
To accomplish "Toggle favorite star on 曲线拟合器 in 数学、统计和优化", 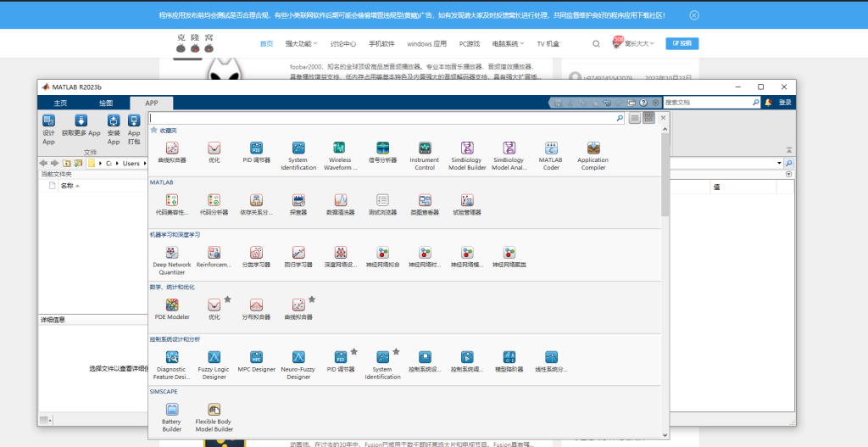I will pos(312,299).
